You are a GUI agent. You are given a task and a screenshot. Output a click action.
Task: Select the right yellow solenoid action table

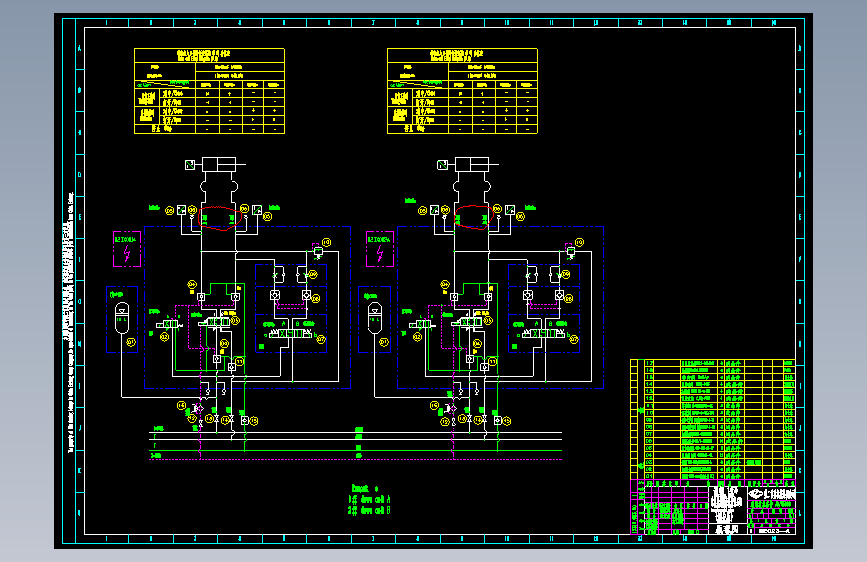462,91
